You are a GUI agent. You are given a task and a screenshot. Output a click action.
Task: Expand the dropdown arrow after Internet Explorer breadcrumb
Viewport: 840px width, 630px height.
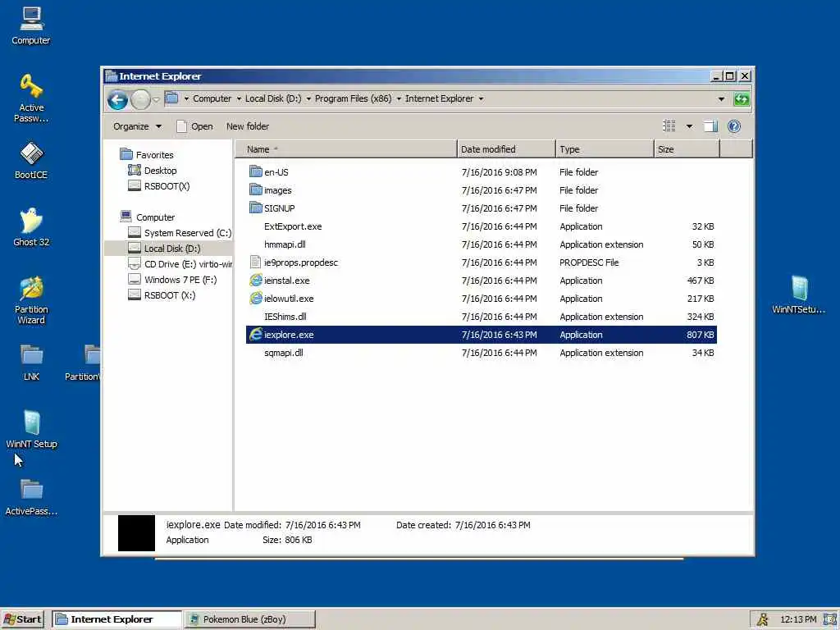click(481, 98)
